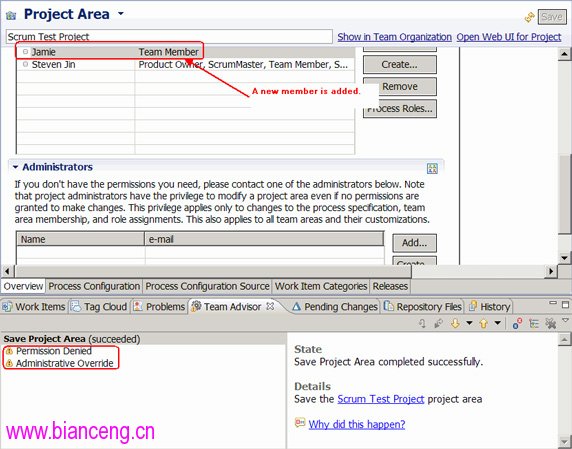Click the Tag Cloud tab icon
This screenshot has width=572, height=449.
[76, 306]
